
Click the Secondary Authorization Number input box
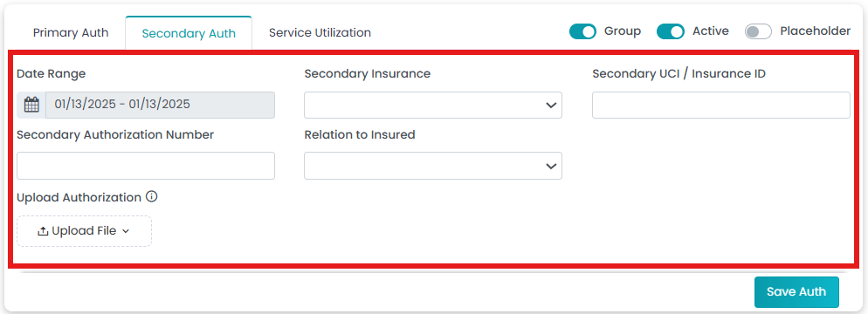pos(146,166)
